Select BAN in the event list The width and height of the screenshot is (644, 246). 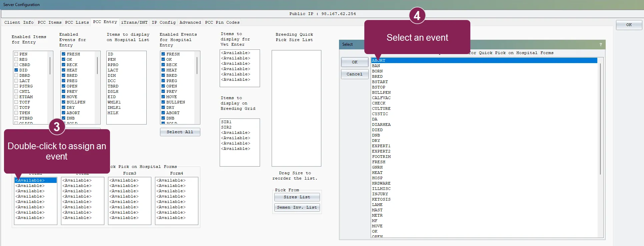[376, 66]
